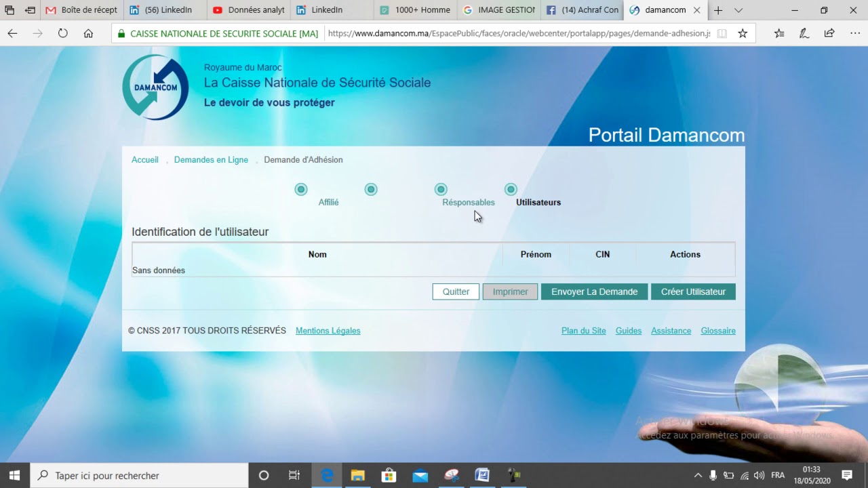Click the Accueil breadcrumb link
Image resolution: width=868 pixels, height=488 pixels.
(145, 160)
